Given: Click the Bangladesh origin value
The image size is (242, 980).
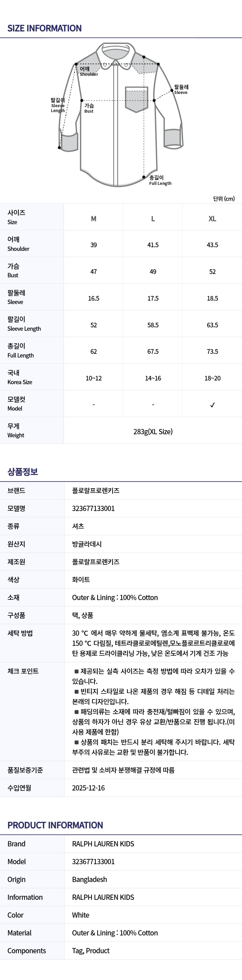Looking at the screenshot, I should [x=89, y=879].
